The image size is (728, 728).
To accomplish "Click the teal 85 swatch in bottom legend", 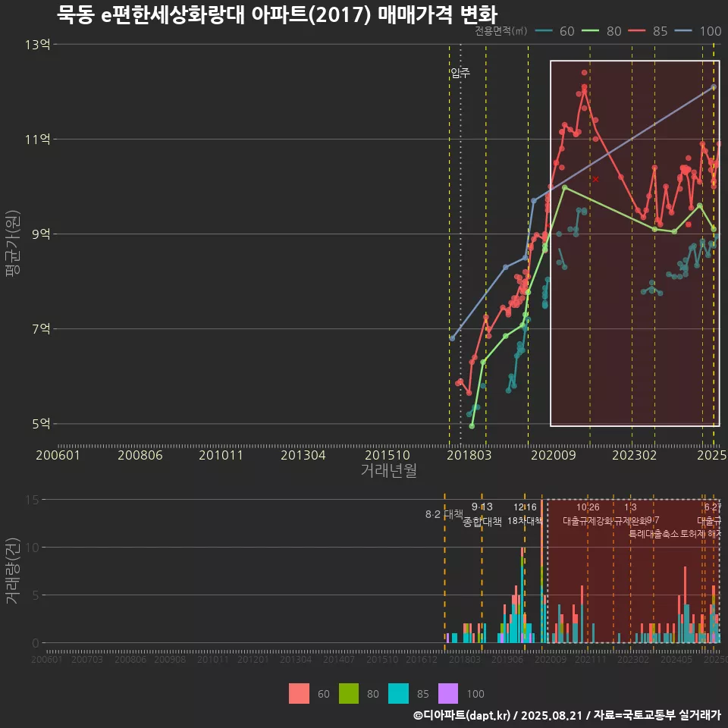I will pos(398,694).
